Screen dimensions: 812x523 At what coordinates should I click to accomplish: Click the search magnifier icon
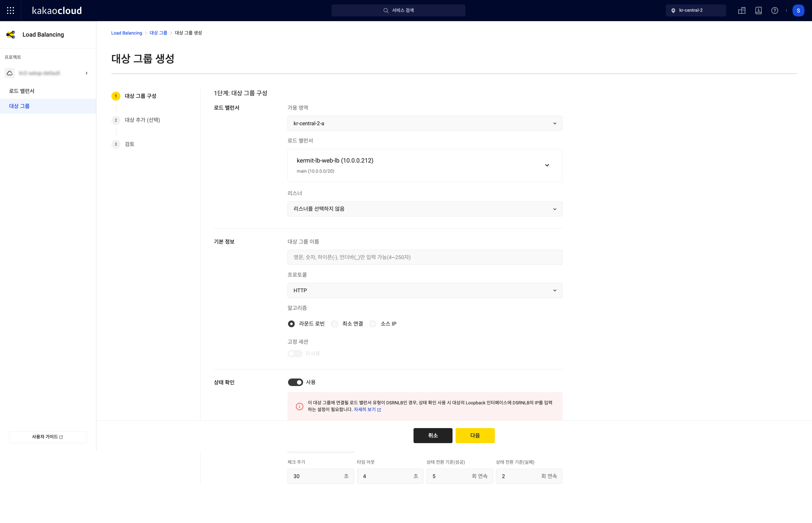[x=386, y=11]
